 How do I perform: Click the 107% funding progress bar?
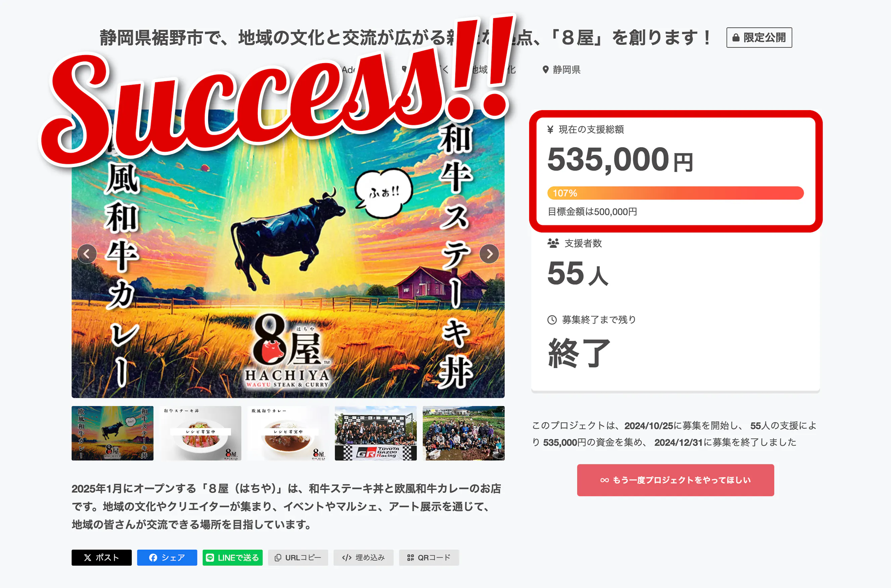pyautogui.click(x=675, y=193)
